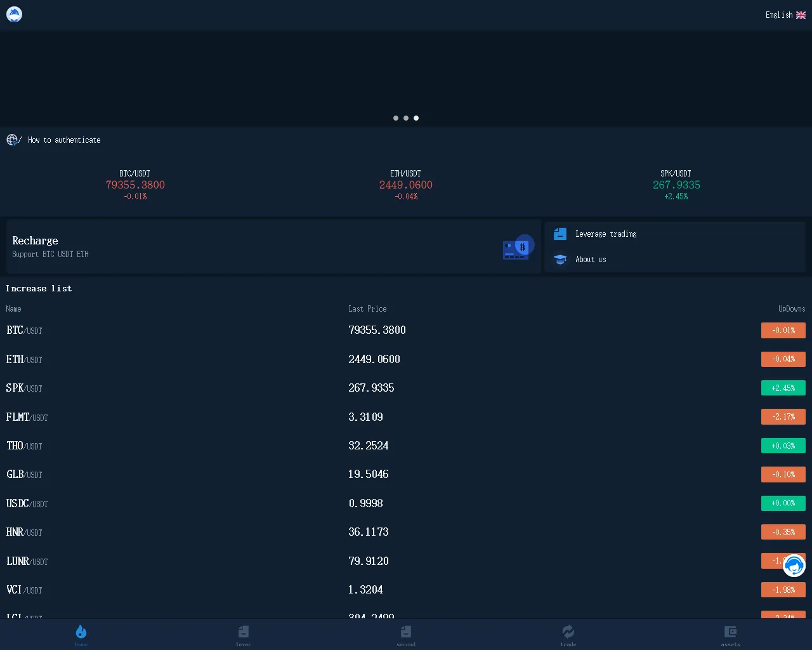Click the +0.03% badge for THO

(783, 446)
